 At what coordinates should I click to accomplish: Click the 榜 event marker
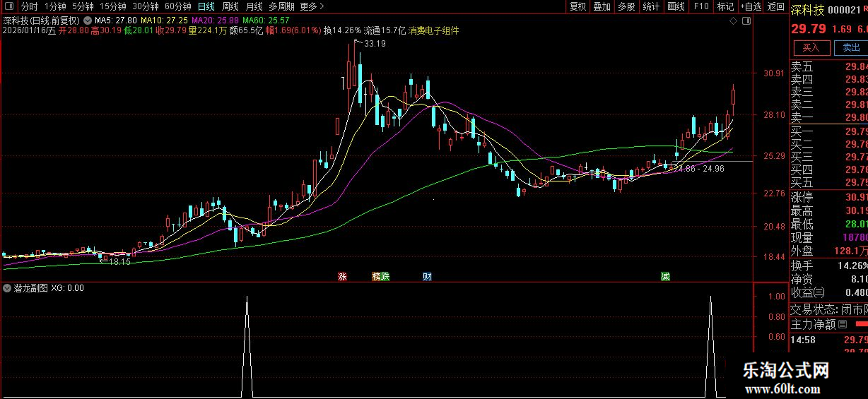pos(376,276)
